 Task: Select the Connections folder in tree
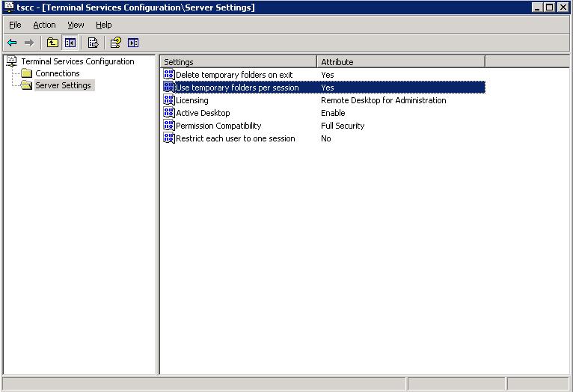pos(57,73)
